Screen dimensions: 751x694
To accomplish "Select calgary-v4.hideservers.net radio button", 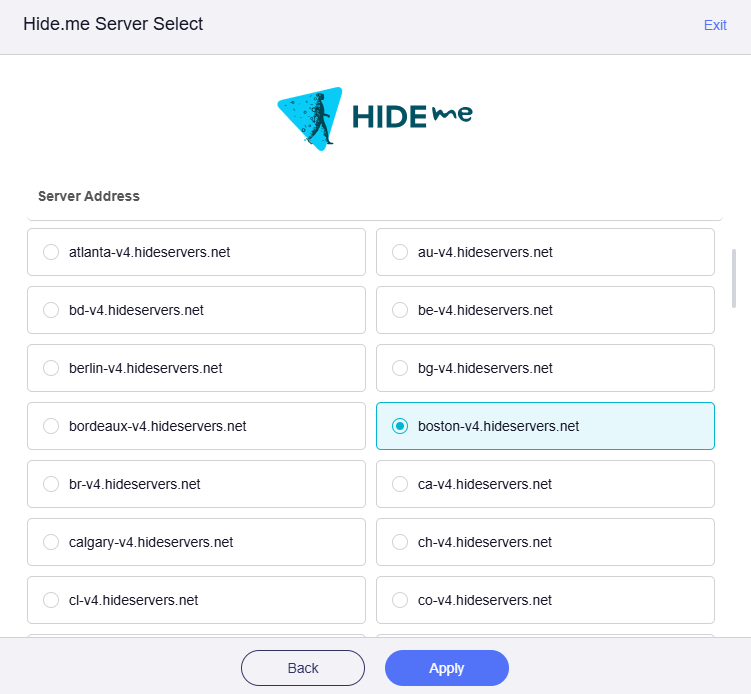I will coord(51,542).
